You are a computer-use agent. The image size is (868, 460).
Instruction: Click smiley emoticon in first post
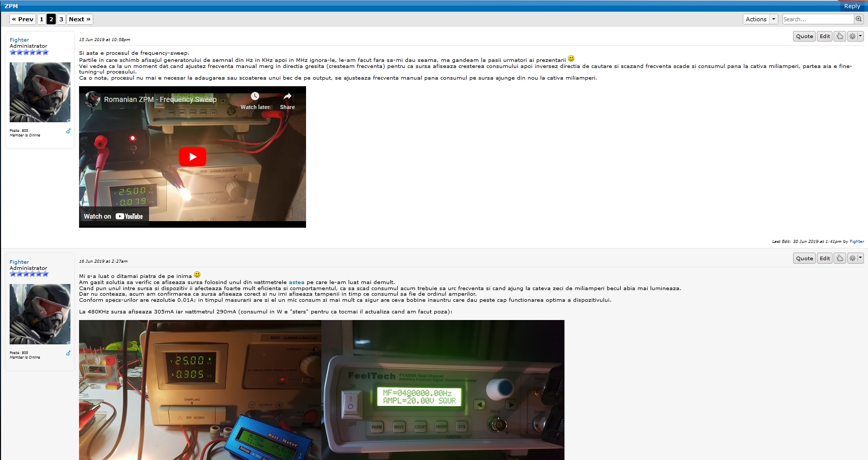(571, 59)
